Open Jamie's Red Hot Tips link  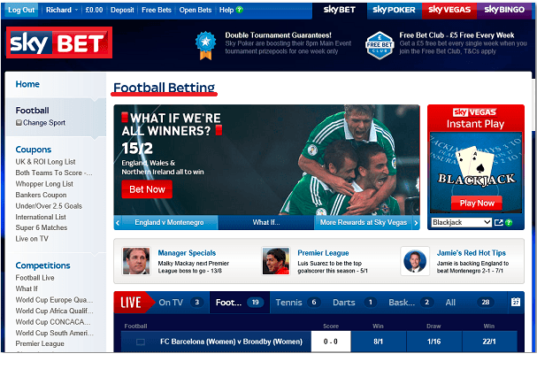tap(471, 253)
